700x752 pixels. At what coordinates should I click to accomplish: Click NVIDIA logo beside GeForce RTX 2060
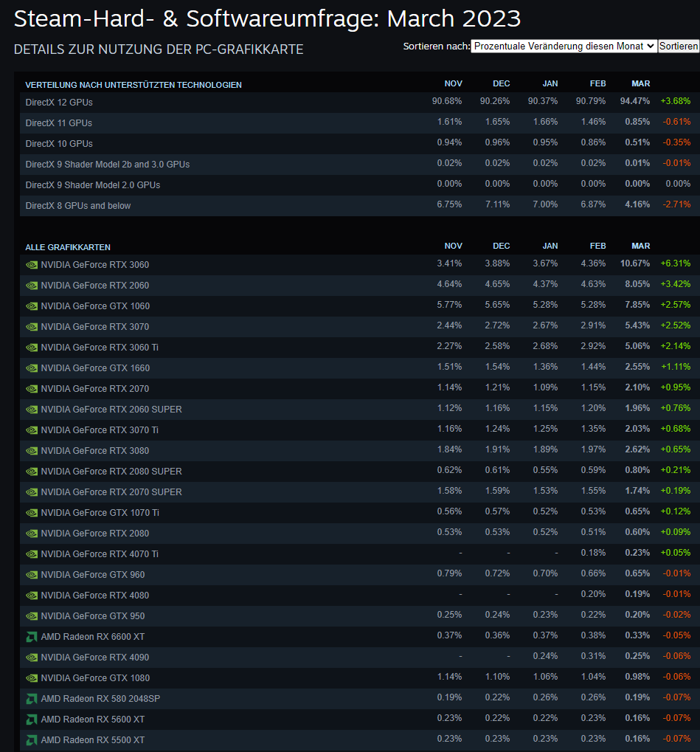click(32, 286)
